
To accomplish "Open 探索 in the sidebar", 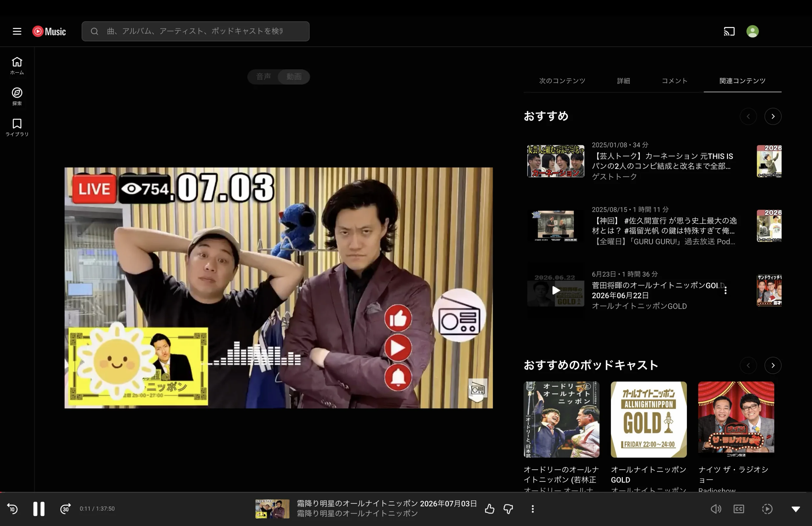I will click(x=17, y=96).
